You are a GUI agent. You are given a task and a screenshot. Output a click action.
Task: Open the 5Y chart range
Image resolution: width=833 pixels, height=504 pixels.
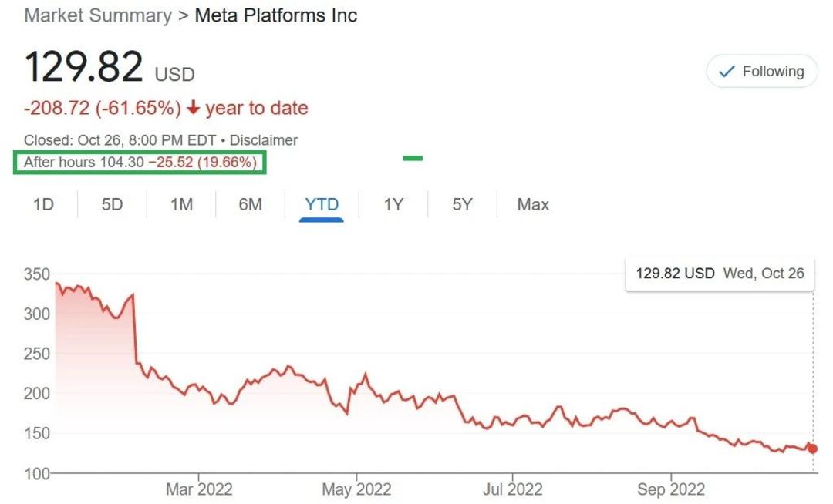coord(462,204)
